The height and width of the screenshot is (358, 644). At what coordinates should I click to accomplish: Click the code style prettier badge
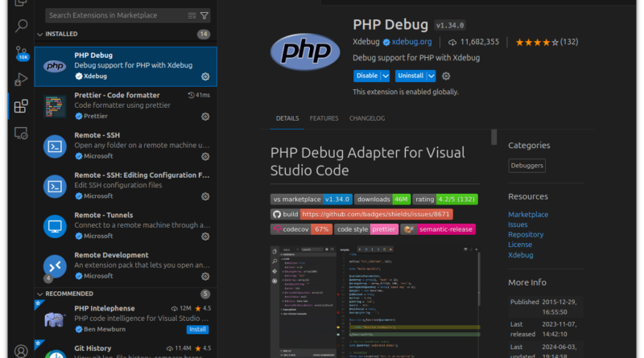point(366,229)
